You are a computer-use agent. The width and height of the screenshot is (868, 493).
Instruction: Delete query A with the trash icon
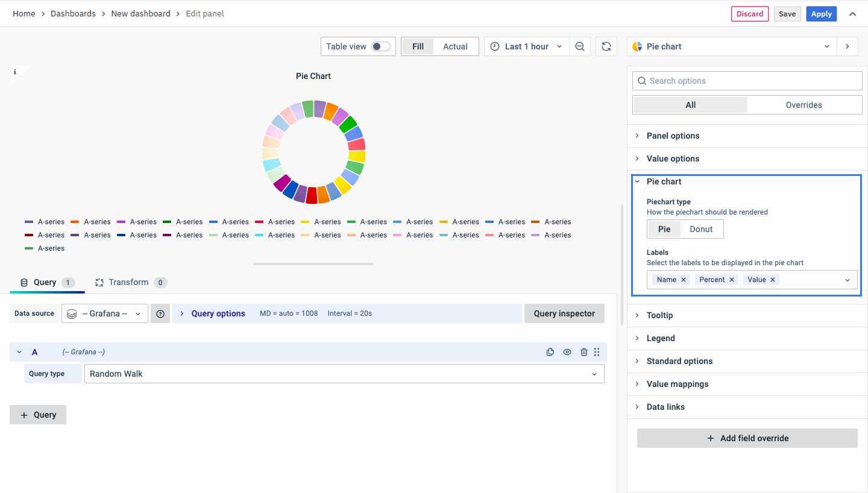pos(583,352)
